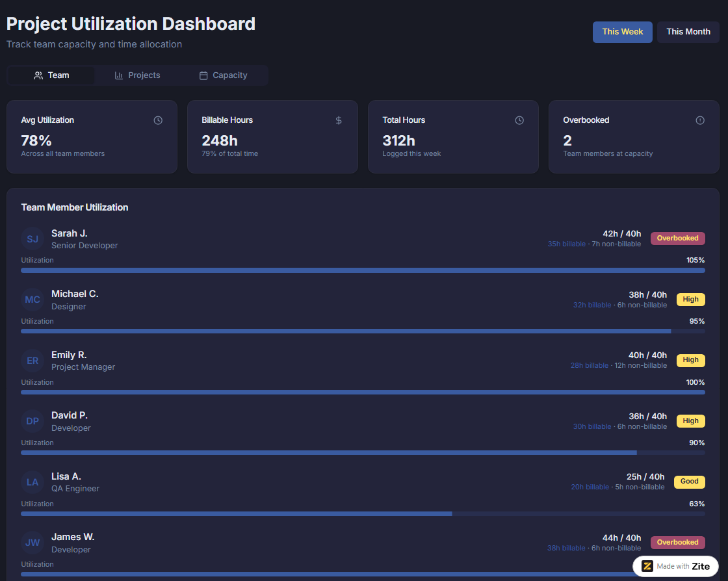The width and height of the screenshot is (728, 581).
Task: Click the clock icon on Total Hours card
Action: pos(519,120)
